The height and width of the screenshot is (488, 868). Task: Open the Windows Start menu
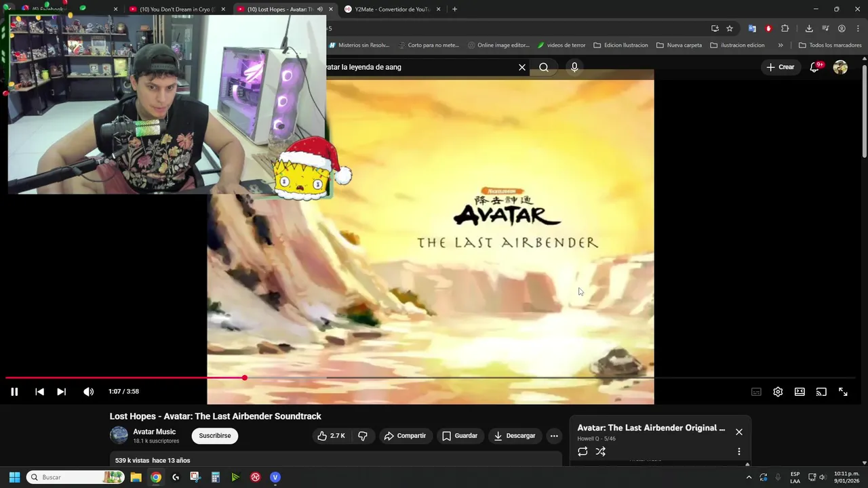click(14, 477)
